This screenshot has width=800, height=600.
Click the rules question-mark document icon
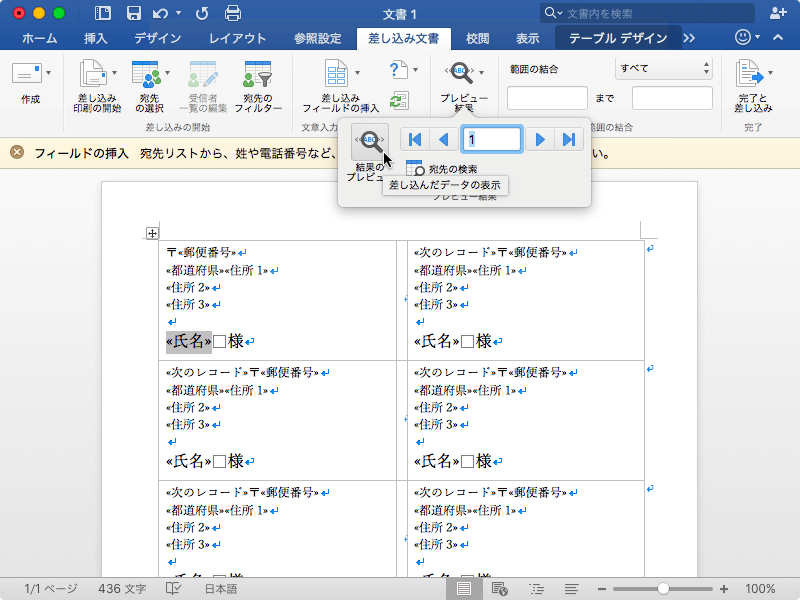tap(398, 70)
